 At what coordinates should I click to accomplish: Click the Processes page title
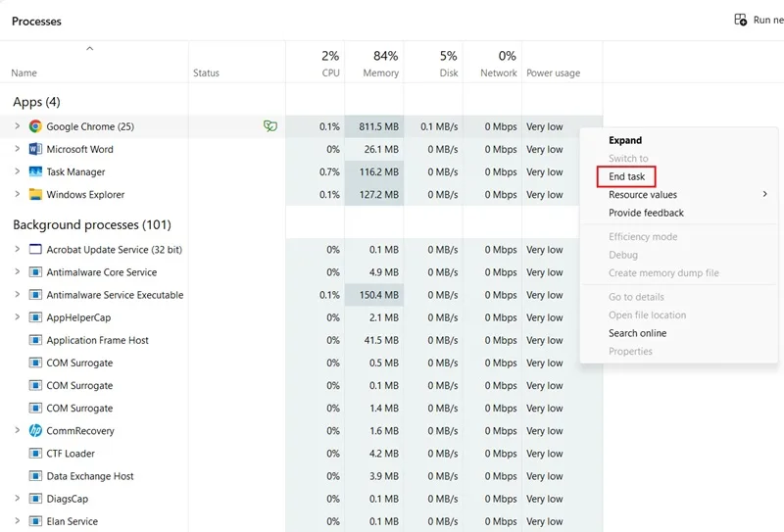(x=36, y=21)
